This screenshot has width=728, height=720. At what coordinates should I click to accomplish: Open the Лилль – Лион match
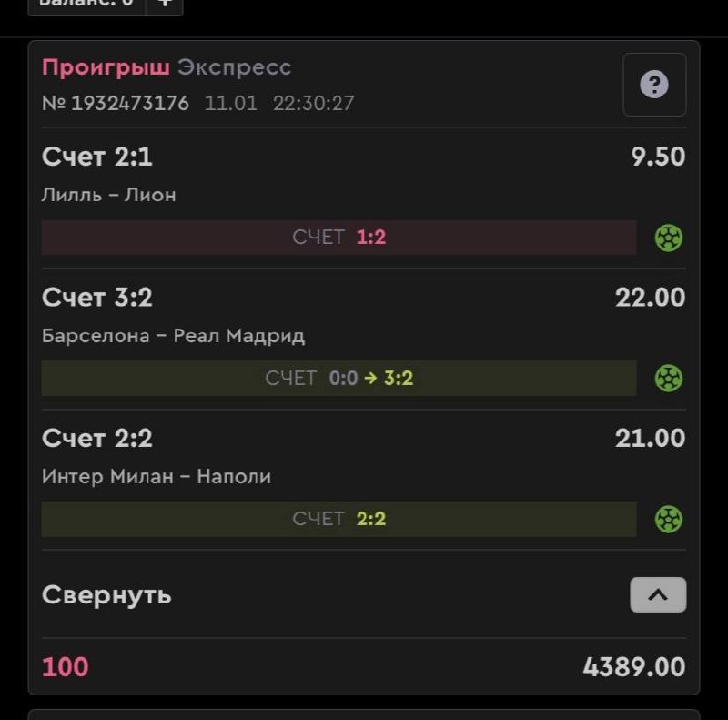click(109, 195)
